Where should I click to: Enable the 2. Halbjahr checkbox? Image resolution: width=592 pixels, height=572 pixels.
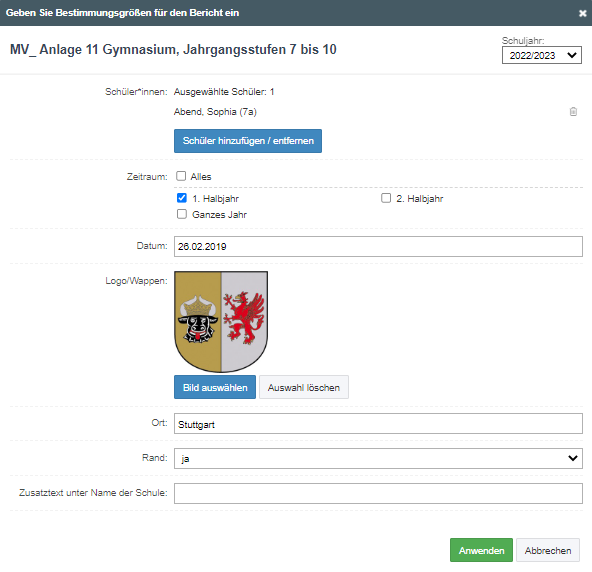[x=386, y=198]
